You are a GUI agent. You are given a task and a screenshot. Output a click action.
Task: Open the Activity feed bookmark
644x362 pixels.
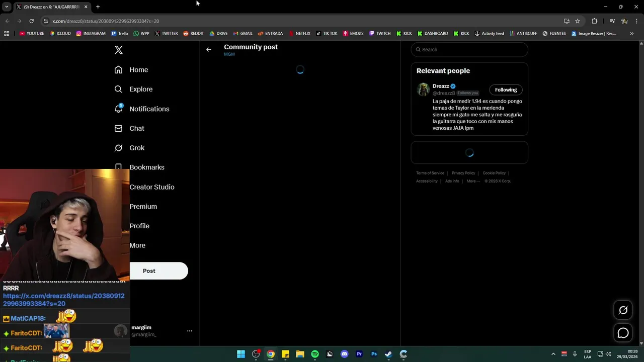489,34
